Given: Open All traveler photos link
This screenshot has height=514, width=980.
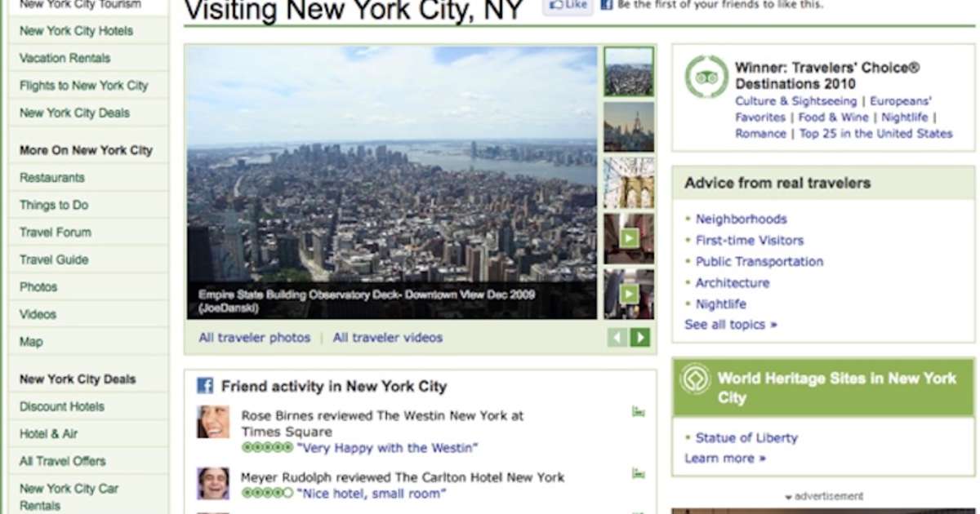Looking at the screenshot, I should [x=255, y=337].
